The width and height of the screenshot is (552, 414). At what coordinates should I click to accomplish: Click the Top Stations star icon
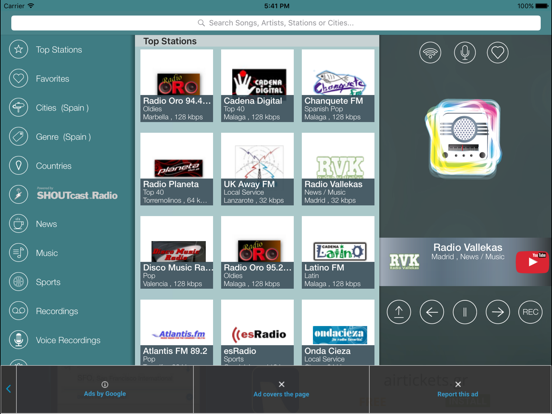[18, 50]
